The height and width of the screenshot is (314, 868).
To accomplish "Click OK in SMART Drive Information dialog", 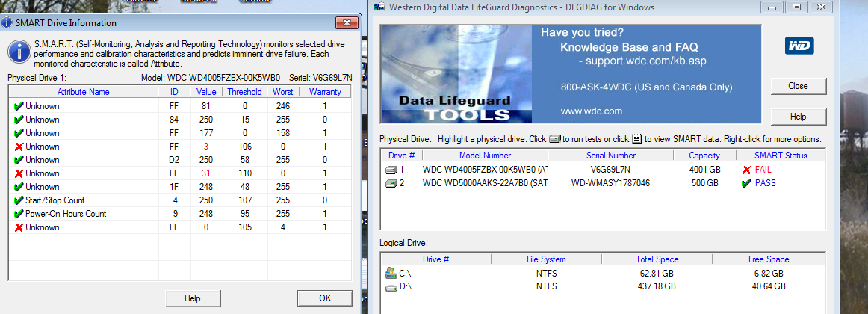I will (x=325, y=298).
